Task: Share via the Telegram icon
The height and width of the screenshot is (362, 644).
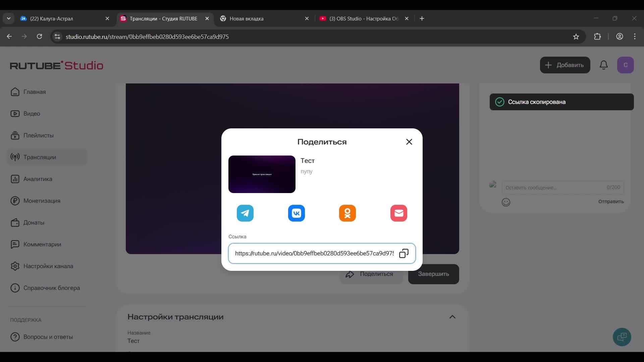Action: (245, 213)
